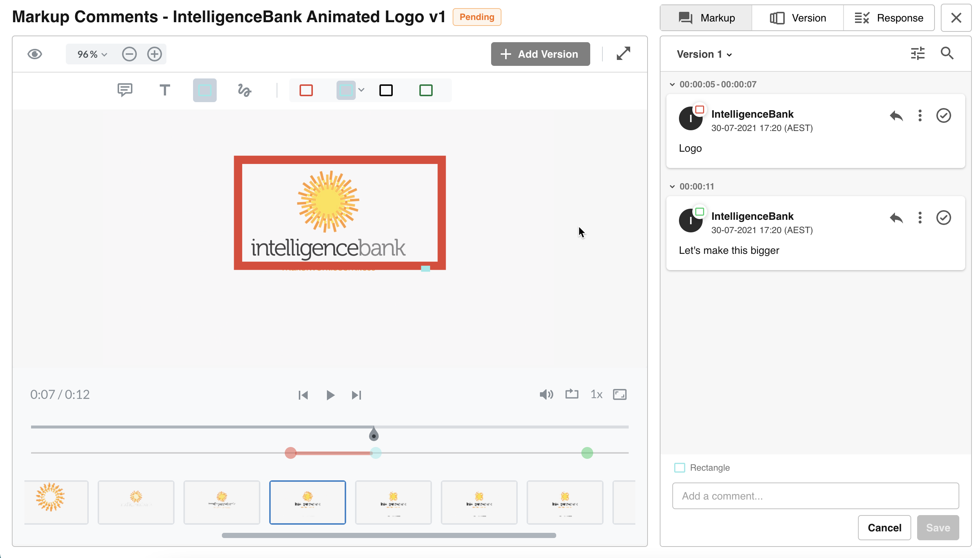Select the Text annotation tool
Image resolution: width=980 pixels, height=558 pixels.
click(x=165, y=90)
